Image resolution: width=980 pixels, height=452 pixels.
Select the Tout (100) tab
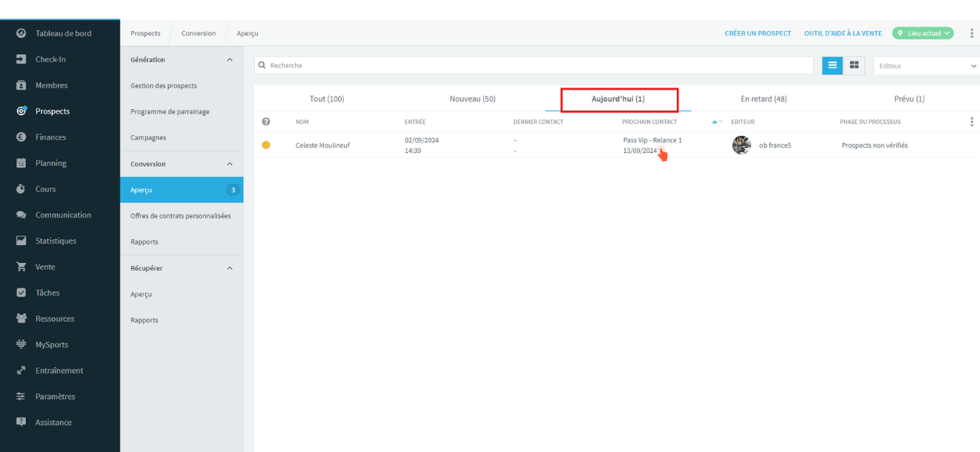click(x=327, y=99)
